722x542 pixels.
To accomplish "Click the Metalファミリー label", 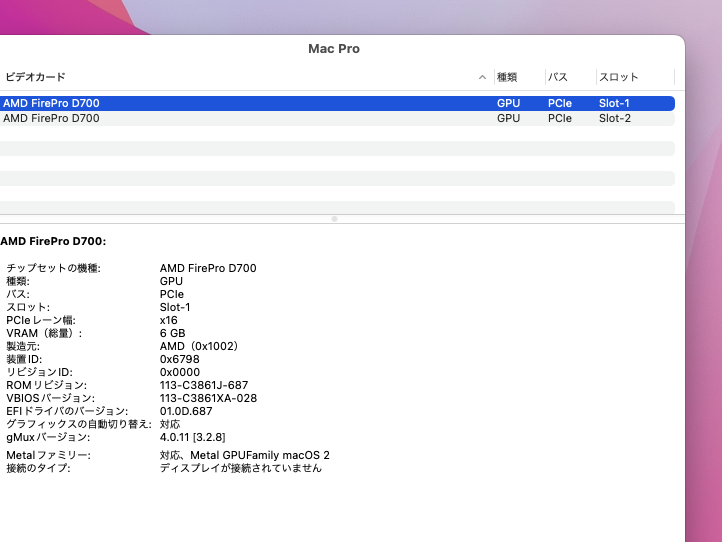I will point(48,455).
